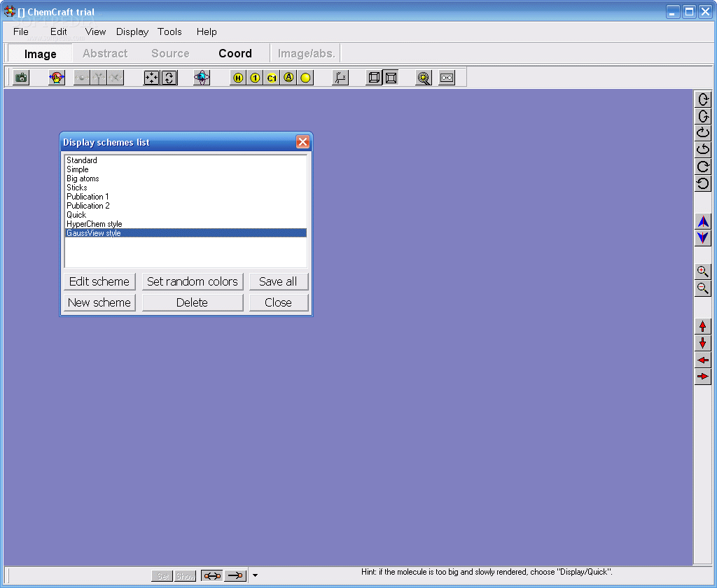Click the second rotation arrow in right sidebar

tap(703, 116)
